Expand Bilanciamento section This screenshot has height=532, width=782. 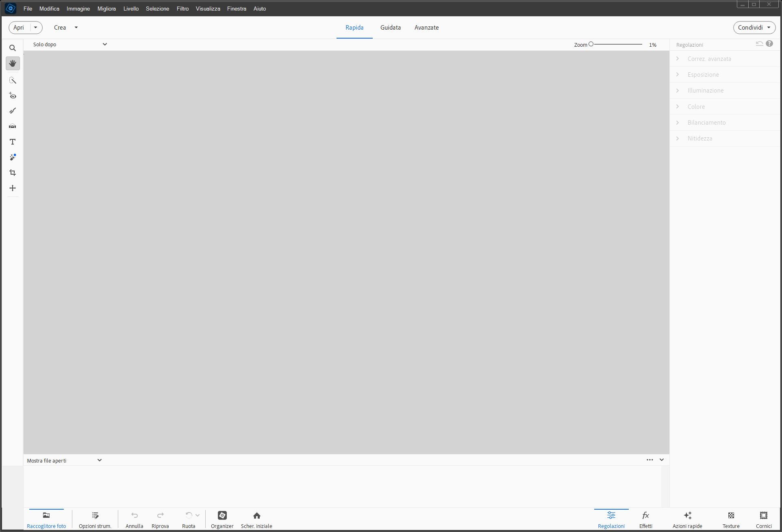725,123
